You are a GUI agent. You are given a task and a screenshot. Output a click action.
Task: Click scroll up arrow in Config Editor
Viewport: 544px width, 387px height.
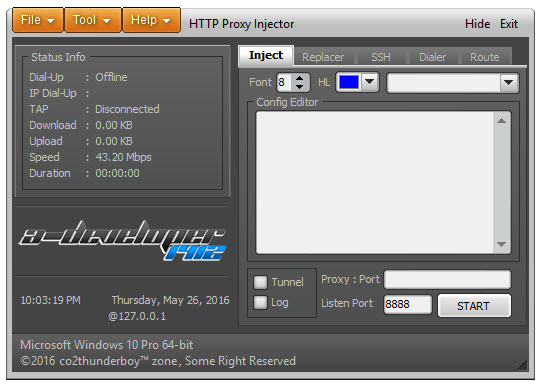pos(501,121)
